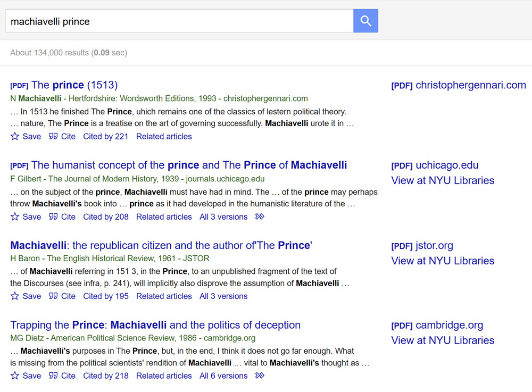
Task: Click 'View at NYU Libraries' beside uchicago.edu PDF
Action: click(x=443, y=180)
